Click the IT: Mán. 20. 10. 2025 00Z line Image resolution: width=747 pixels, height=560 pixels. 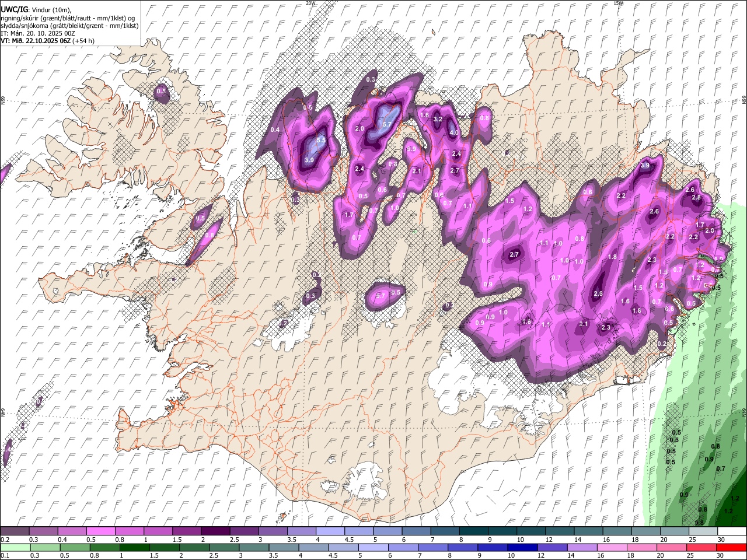click(38, 33)
